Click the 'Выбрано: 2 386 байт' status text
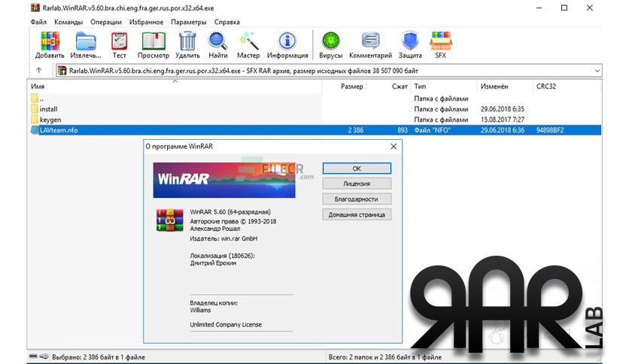 click(99, 356)
